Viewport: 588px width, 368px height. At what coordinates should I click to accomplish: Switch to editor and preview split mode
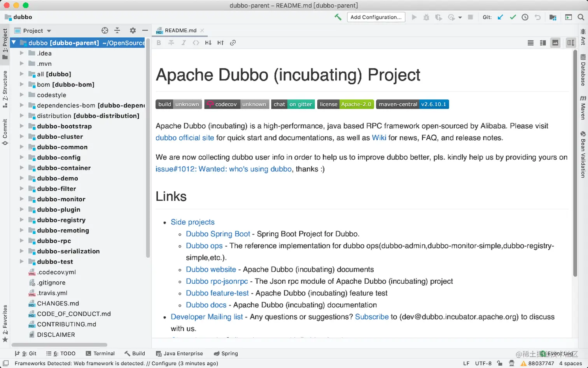(543, 43)
